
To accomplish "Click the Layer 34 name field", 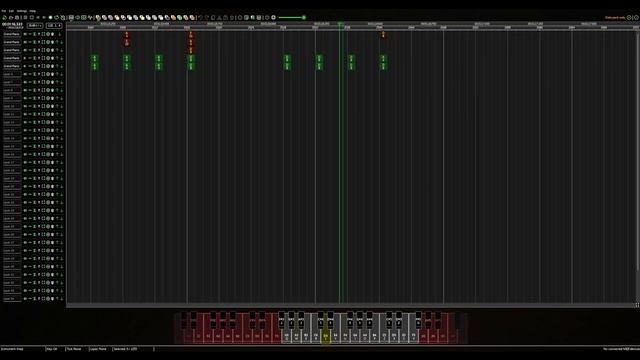I will click(12, 299).
